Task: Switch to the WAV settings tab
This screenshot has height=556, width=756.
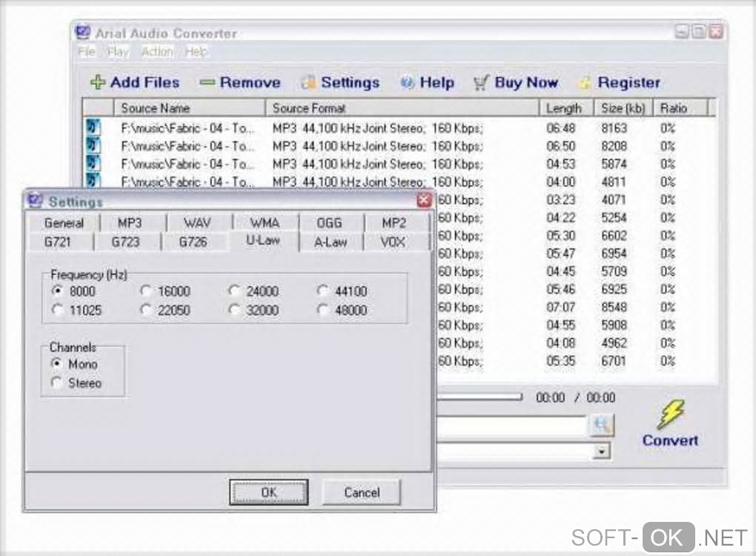Action: (x=197, y=223)
